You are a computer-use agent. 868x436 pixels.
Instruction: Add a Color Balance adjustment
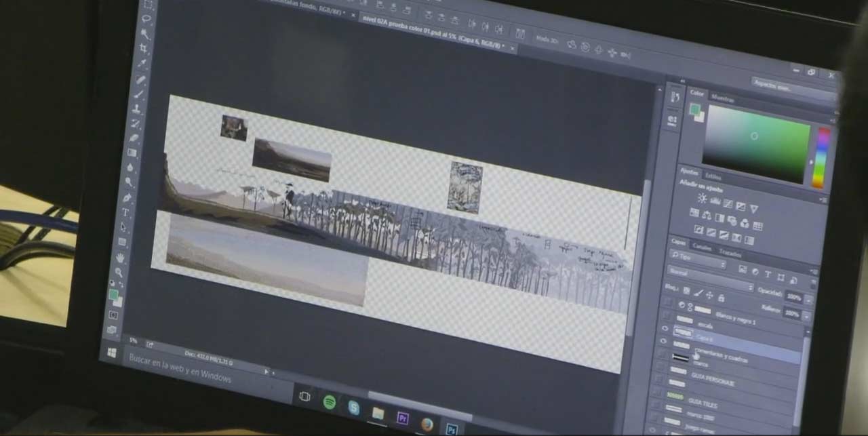click(x=706, y=216)
